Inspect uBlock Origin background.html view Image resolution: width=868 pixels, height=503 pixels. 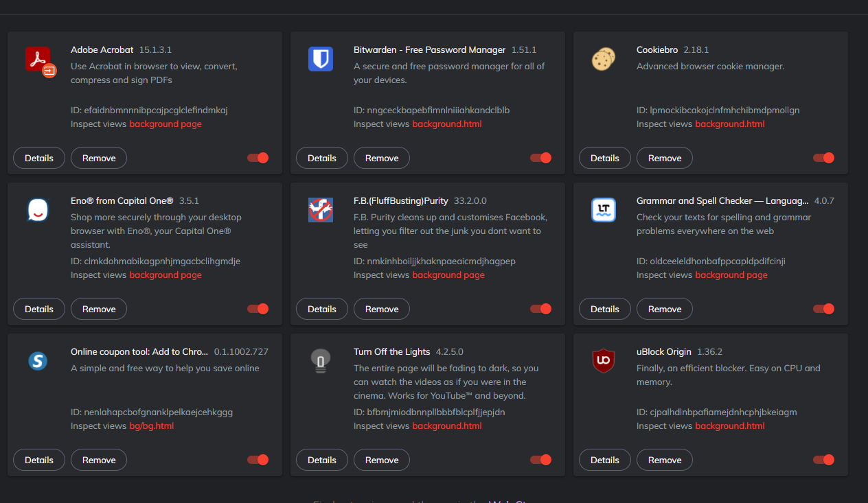click(x=730, y=426)
